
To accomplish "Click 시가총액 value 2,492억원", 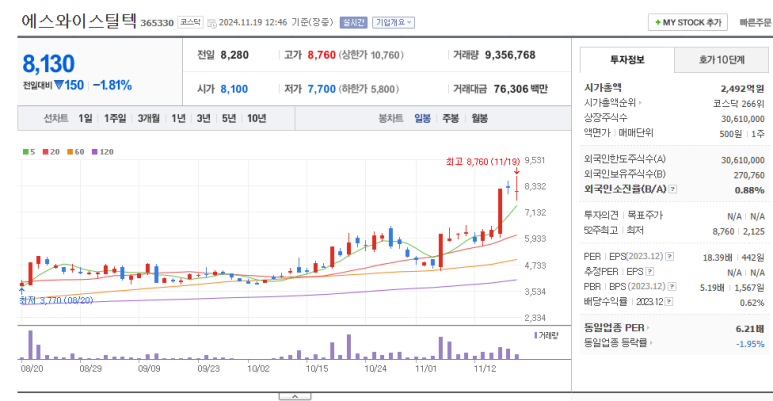I will point(742,89).
